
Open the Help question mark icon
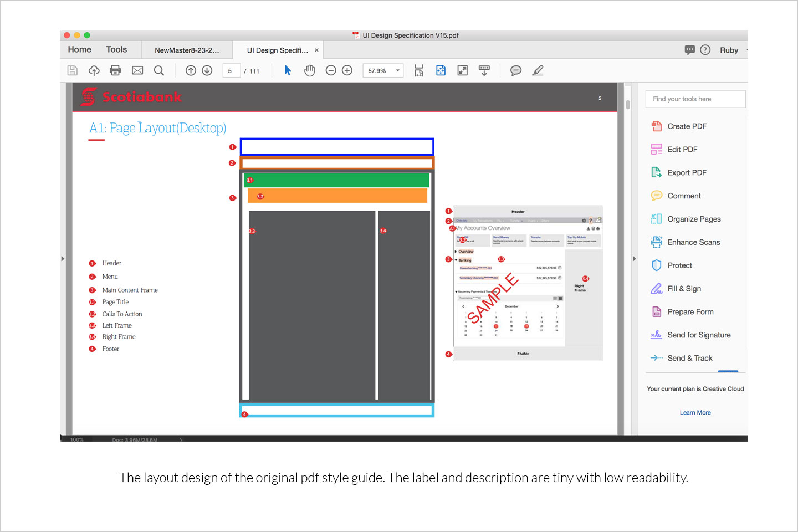705,50
